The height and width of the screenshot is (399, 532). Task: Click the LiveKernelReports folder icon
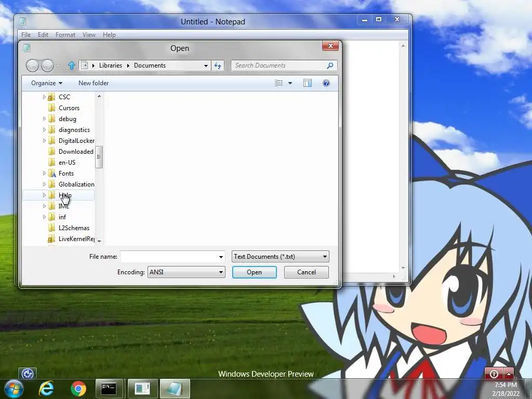tap(51, 239)
